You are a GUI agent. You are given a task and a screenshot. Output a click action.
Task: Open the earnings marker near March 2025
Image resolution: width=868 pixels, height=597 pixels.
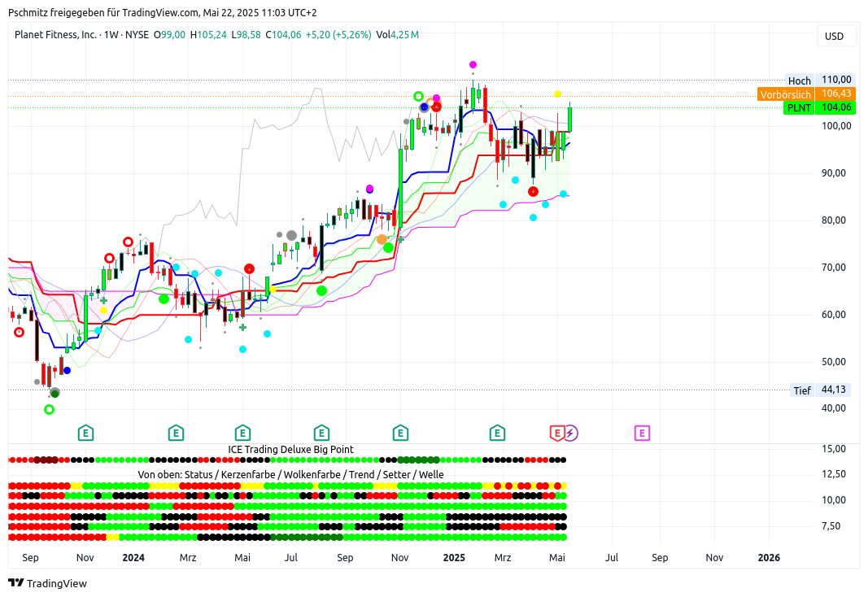(496, 433)
